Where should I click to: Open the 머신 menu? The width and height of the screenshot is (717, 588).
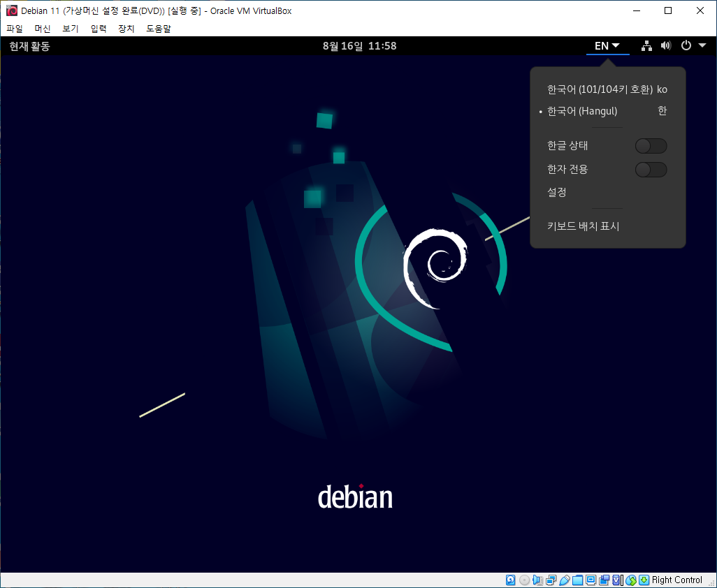click(x=43, y=29)
